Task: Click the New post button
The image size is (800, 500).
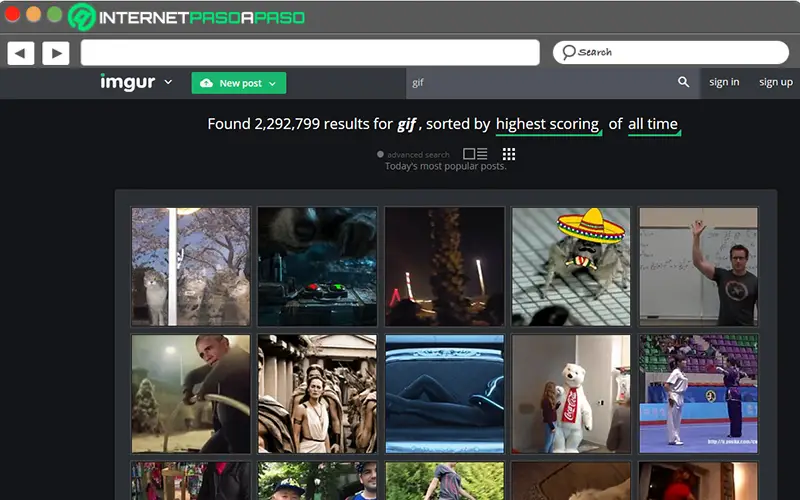Action: pos(239,83)
